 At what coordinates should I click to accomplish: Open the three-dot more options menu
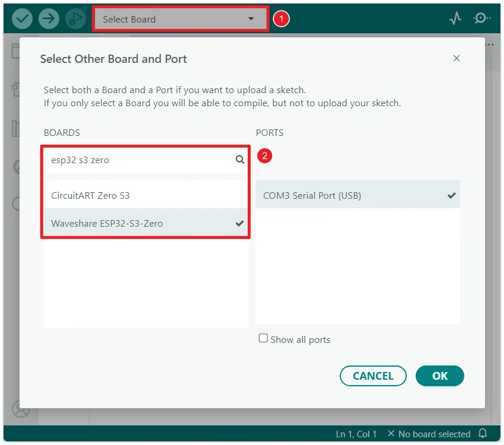[x=489, y=46]
